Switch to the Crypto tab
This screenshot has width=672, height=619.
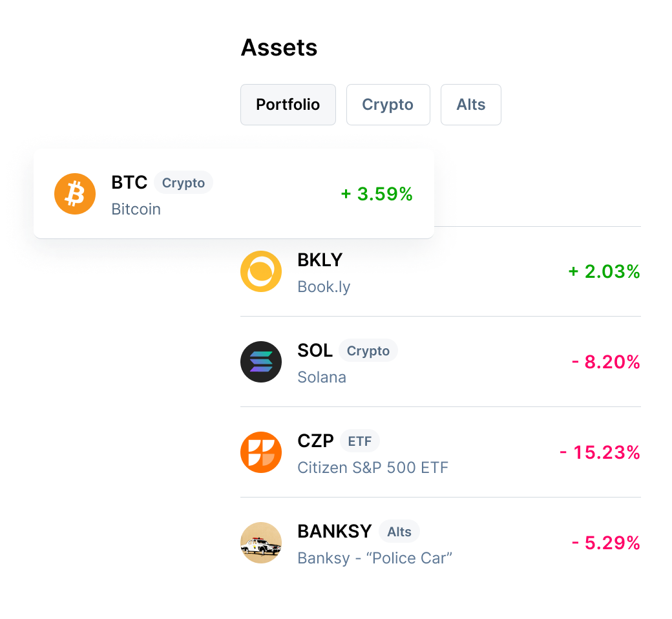(x=388, y=105)
